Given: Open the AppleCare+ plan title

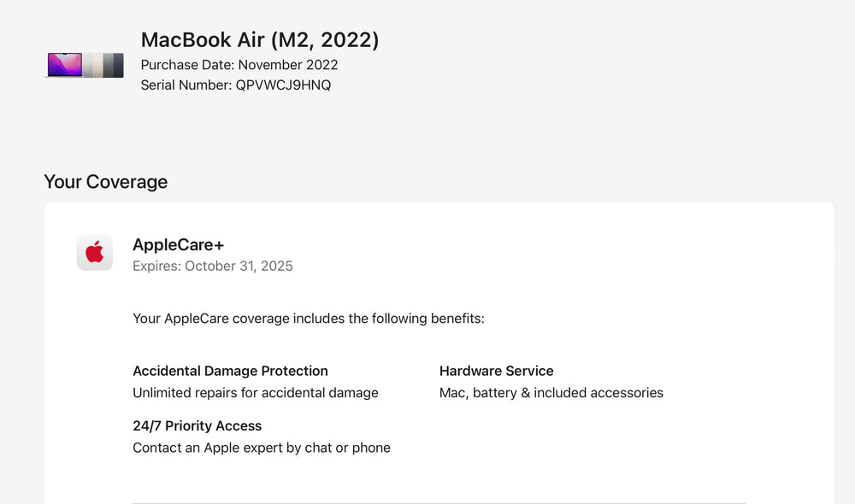Looking at the screenshot, I should coord(178,245).
